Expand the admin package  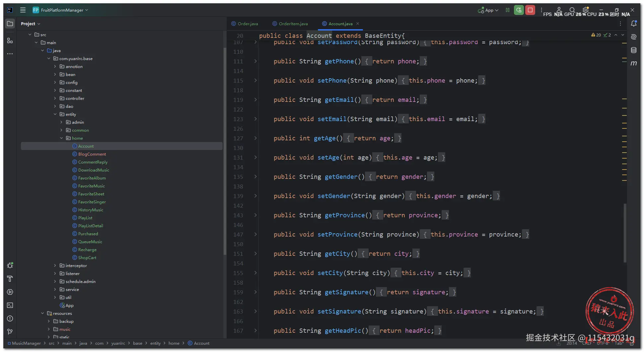point(61,122)
